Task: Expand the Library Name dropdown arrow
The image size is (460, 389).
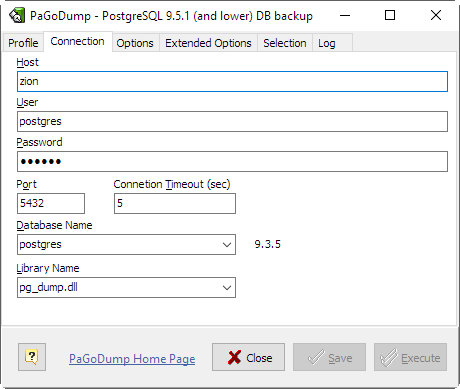Action: [x=227, y=287]
